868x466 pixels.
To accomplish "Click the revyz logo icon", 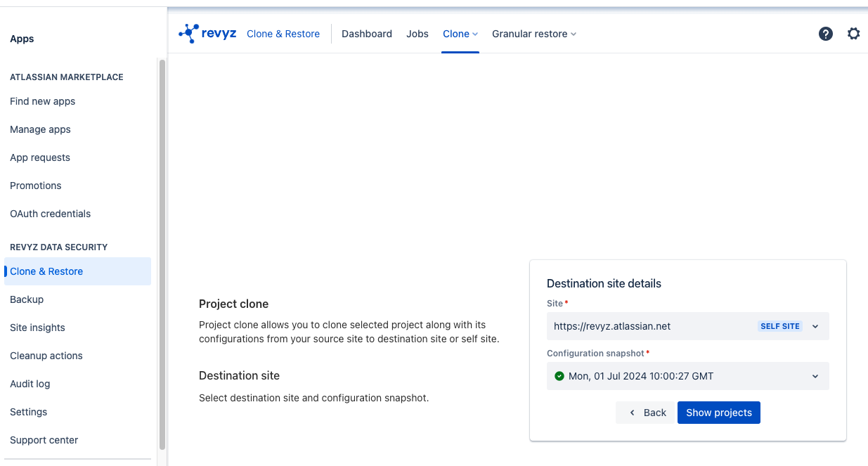I will [x=189, y=34].
